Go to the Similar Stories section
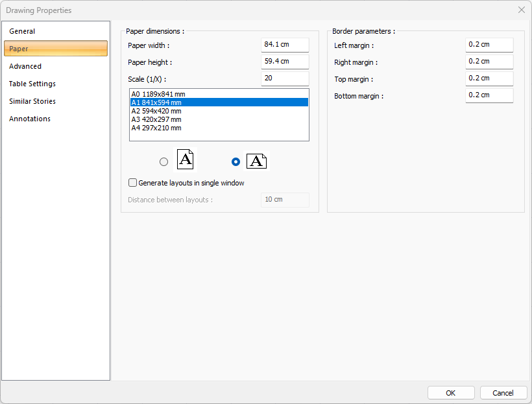Image resolution: width=532 pixels, height=404 pixels. (32, 101)
